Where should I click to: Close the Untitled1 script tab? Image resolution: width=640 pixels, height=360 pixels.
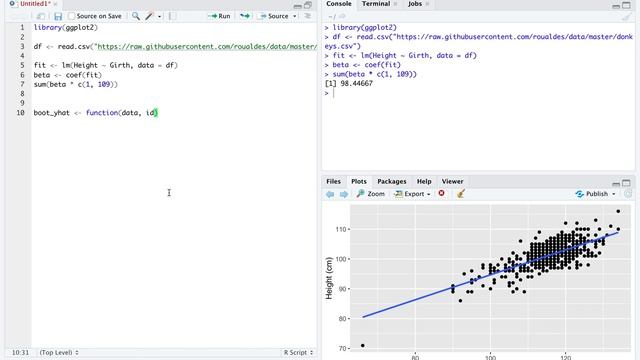click(56, 4)
